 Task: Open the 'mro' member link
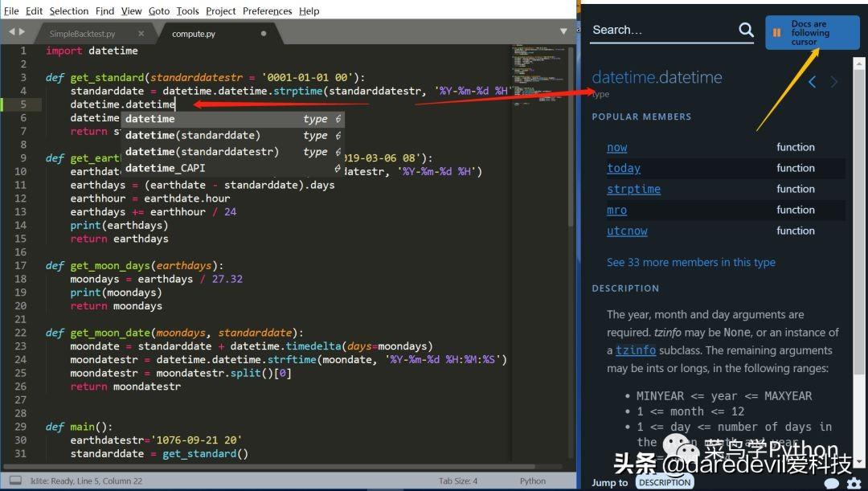616,211
